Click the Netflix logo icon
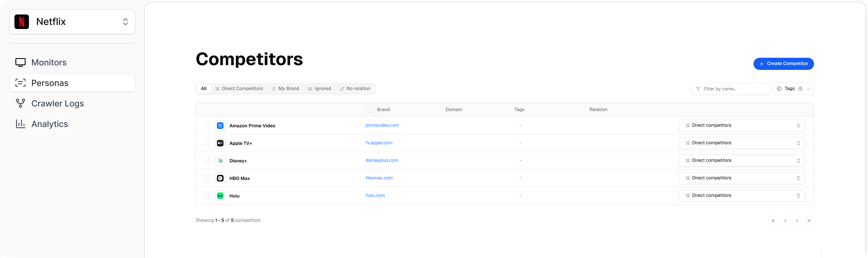The image size is (868, 258). 22,22
